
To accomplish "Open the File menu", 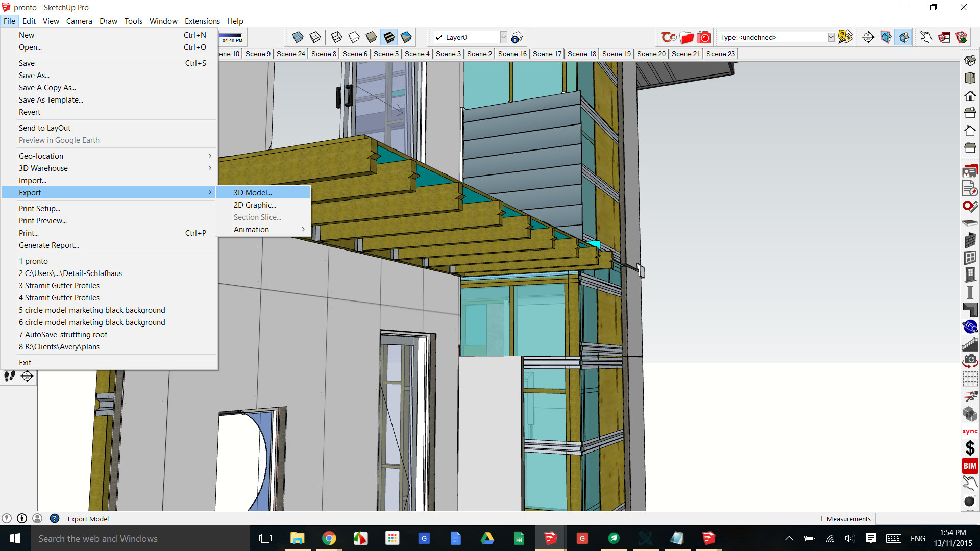I will 10,21.
